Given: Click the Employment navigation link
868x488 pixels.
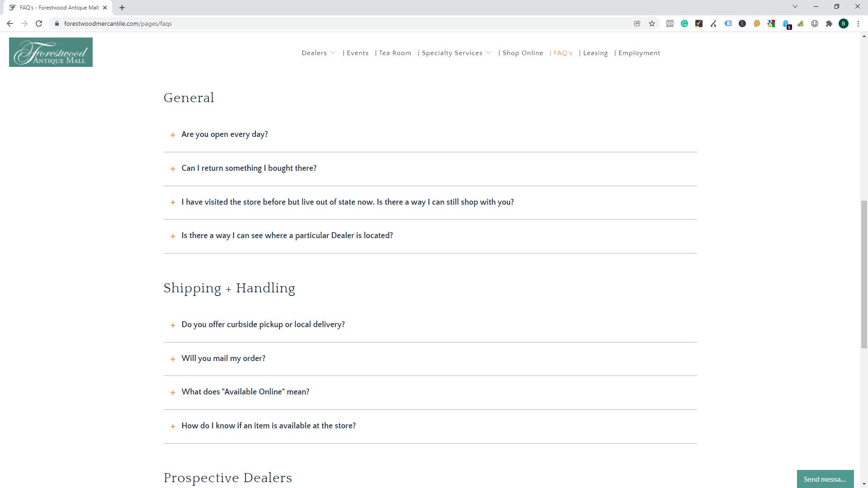Looking at the screenshot, I should 639,53.
